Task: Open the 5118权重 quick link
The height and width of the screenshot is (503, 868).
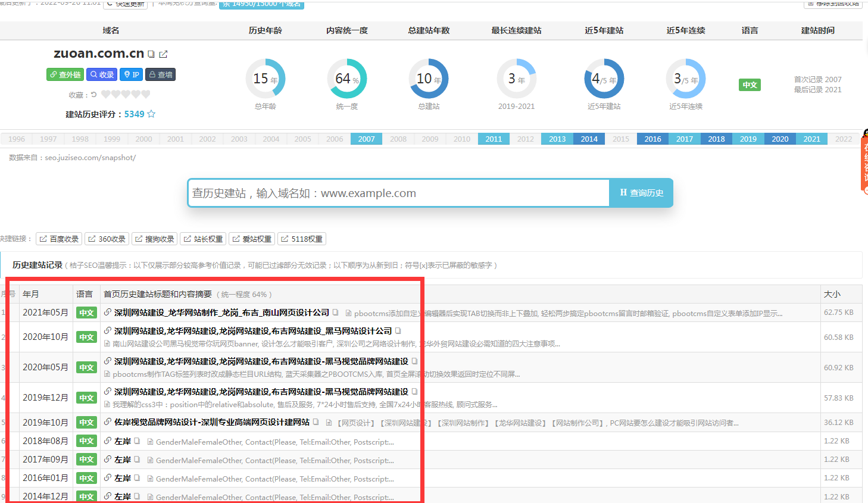Action: coord(301,239)
